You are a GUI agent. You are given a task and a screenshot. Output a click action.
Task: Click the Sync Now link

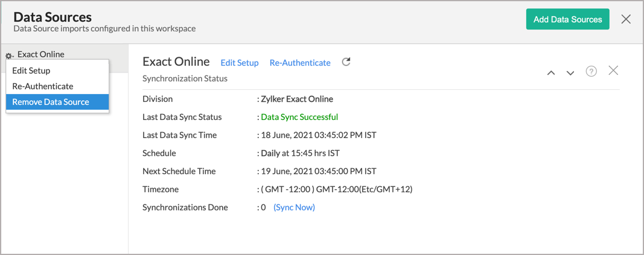coord(294,207)
